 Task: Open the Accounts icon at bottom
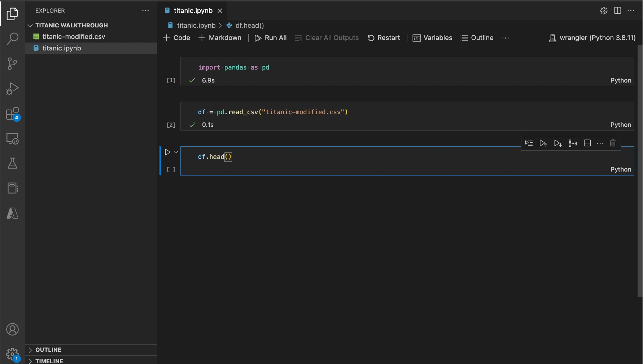coord(13,329)
